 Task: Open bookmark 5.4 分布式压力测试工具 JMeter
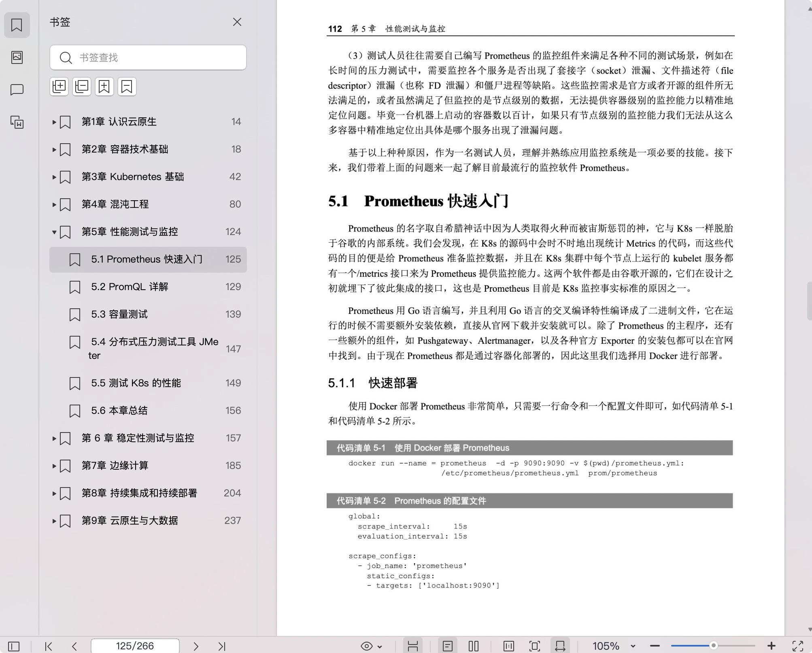(148, 349)
